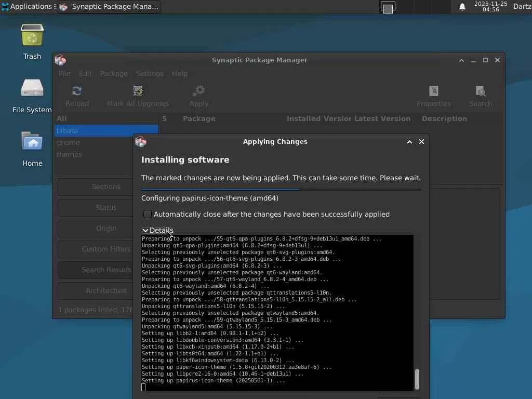Screen dimensions: 532x399
Task: Click the Reload toolbar icon in Synaptic
Action: pos(77,91)
